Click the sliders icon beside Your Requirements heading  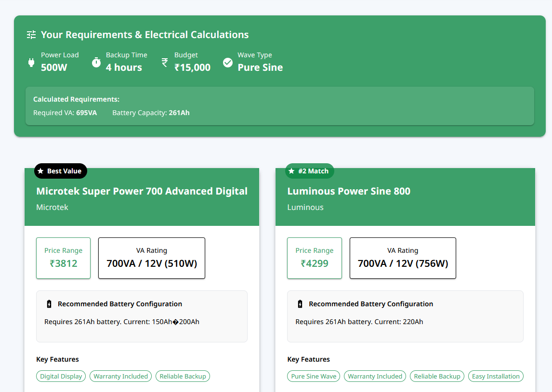[31, 35]
